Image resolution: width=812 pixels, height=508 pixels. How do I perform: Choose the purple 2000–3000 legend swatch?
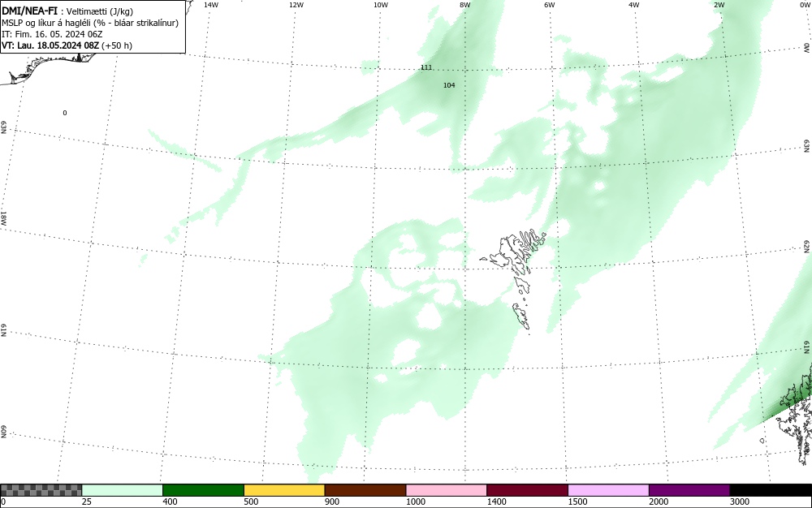point(689,490)
